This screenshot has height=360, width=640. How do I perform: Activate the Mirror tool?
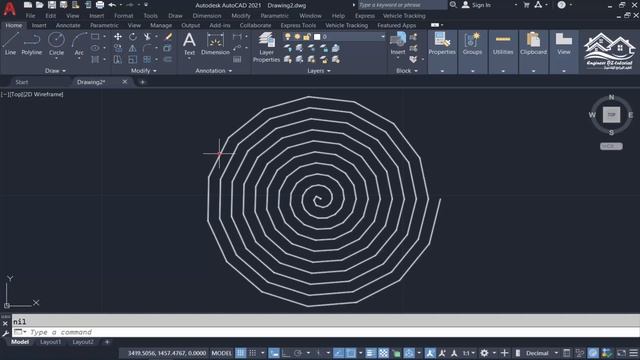pos(133,48)
